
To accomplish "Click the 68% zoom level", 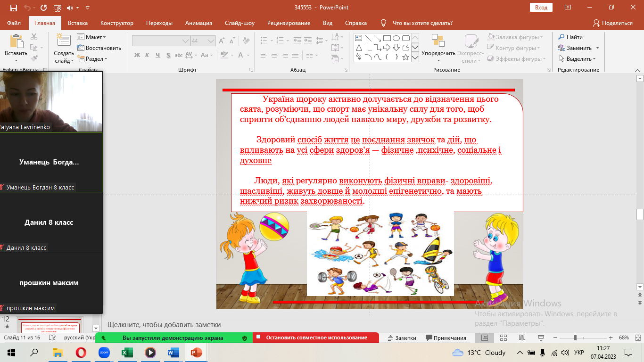I will click(x=624, y=338).
